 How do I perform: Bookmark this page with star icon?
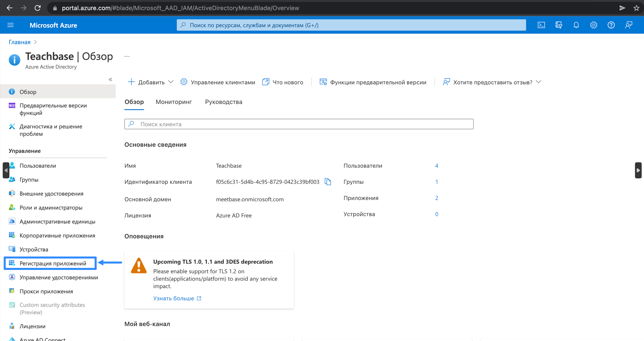pos(636,8)
